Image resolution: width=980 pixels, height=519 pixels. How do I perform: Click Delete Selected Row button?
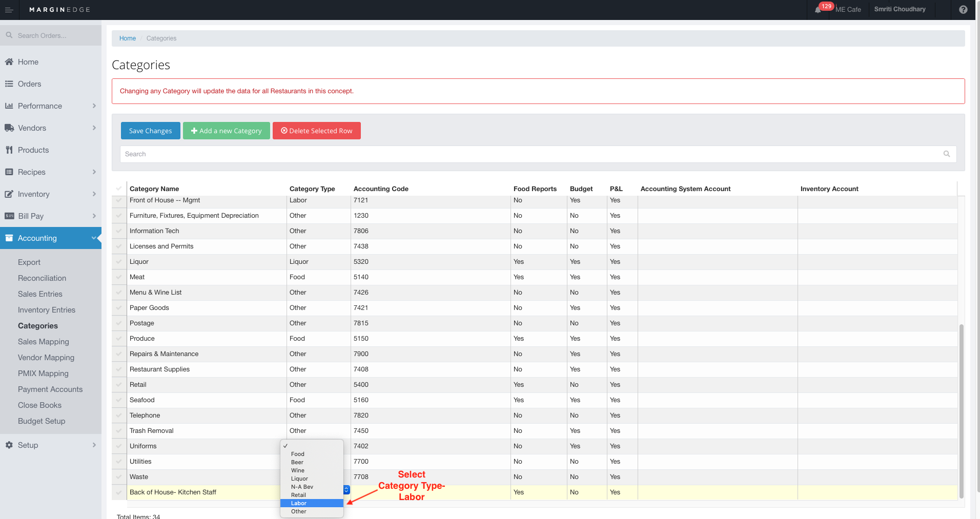(317, 131)
